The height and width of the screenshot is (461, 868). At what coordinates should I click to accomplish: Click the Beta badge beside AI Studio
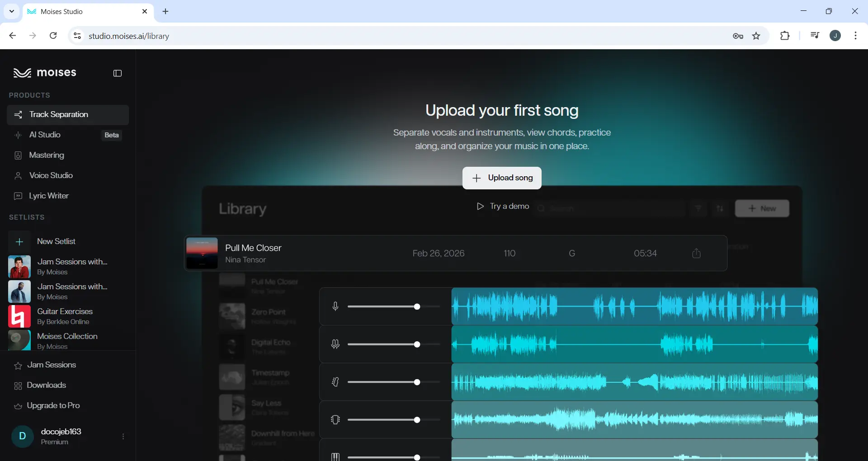(x=112, y=135)
